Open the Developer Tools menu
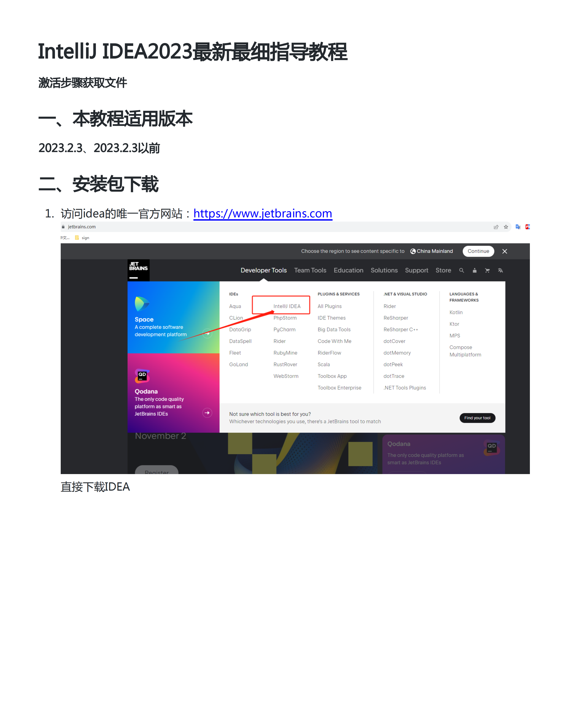563x728 pixels. (x=264, y=270)
